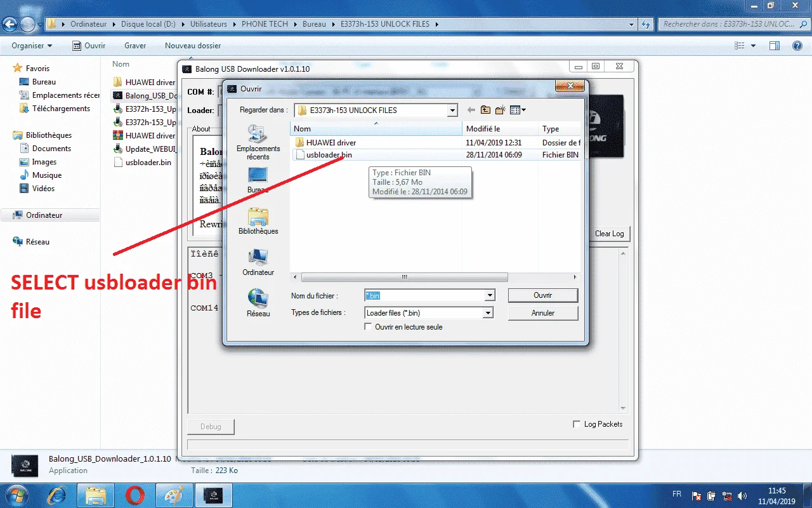Select the usbloader.bin file in the dialog
The image size is (812, 508).
click(329, 155)
